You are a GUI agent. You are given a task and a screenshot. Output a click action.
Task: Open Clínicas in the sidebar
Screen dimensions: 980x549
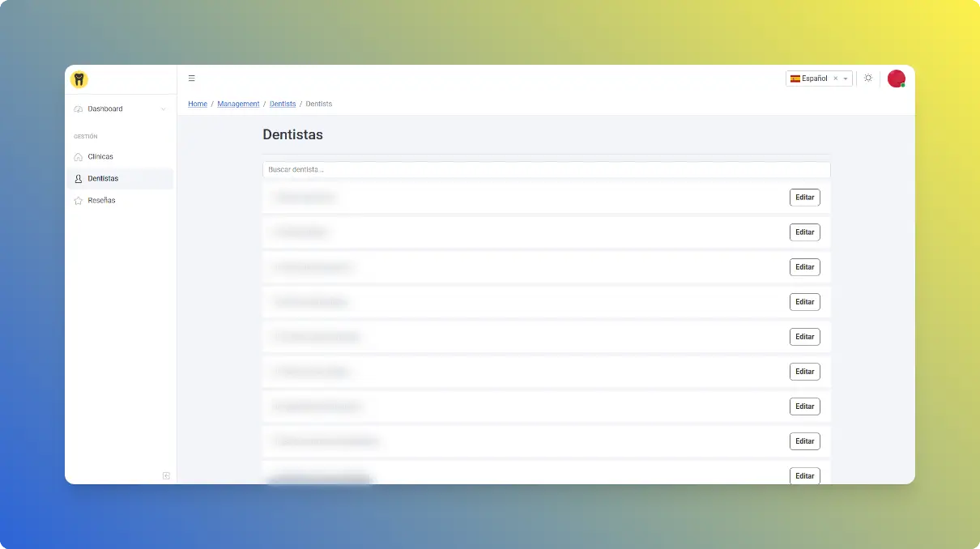tap(100, 157)
